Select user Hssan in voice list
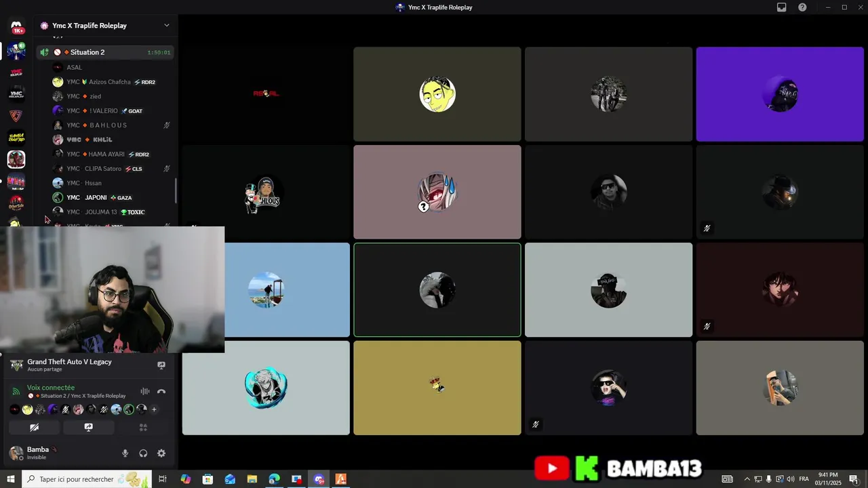 coord(112,183)
